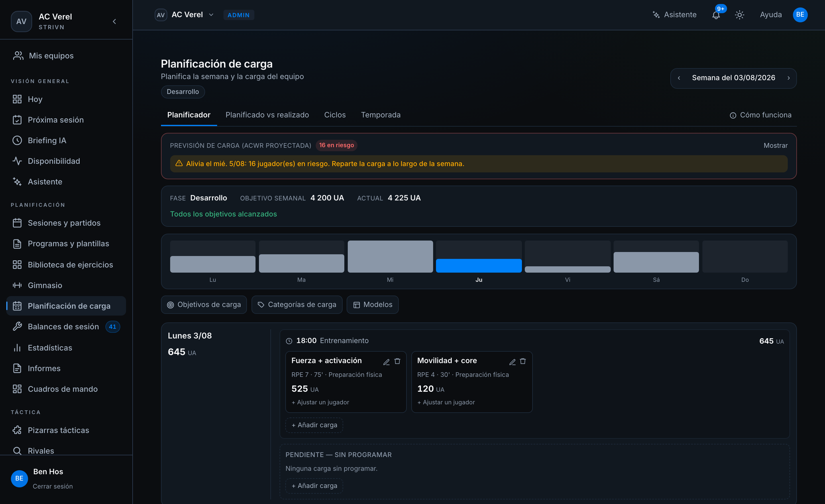This screenshot has width=825, height=504.
Task: Expand load forecast with Mostrar
Action: click(x=775, y=145)
